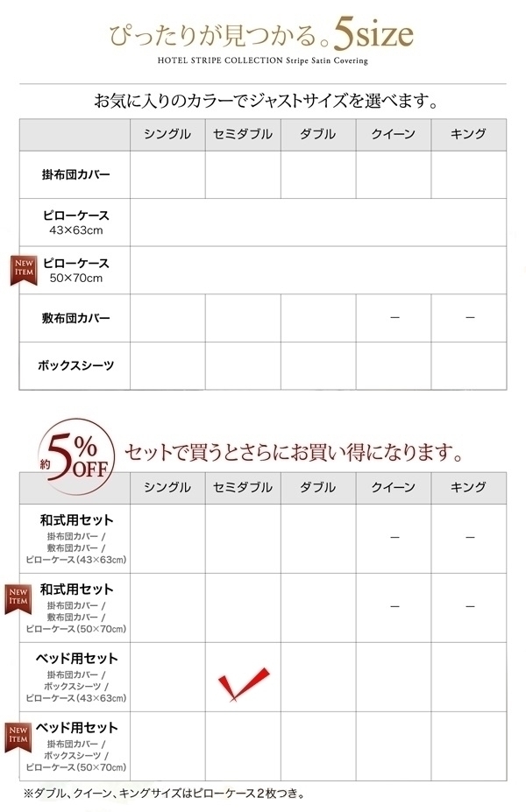Click the 掛布団カバー row label

coord(75,174)
